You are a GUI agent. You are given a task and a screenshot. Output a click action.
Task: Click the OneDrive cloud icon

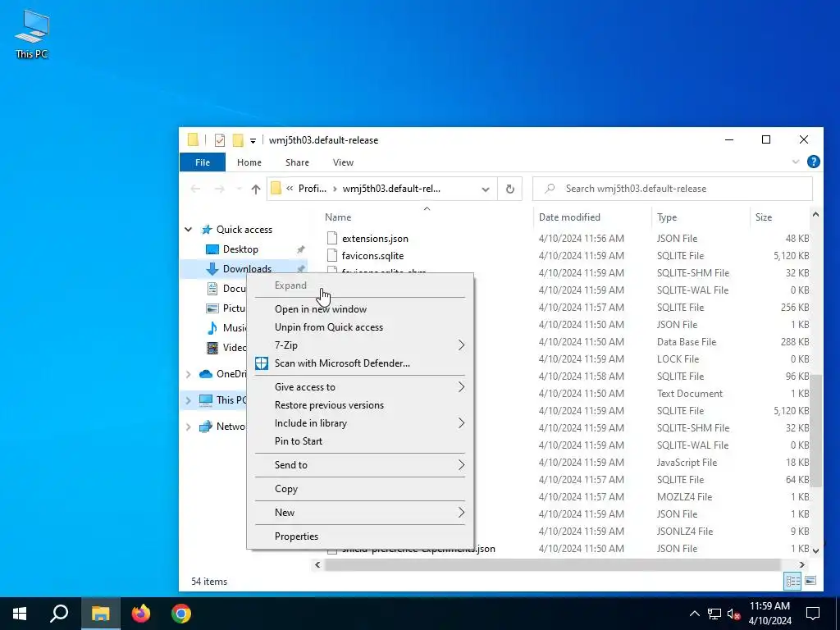tap(206, 374)
